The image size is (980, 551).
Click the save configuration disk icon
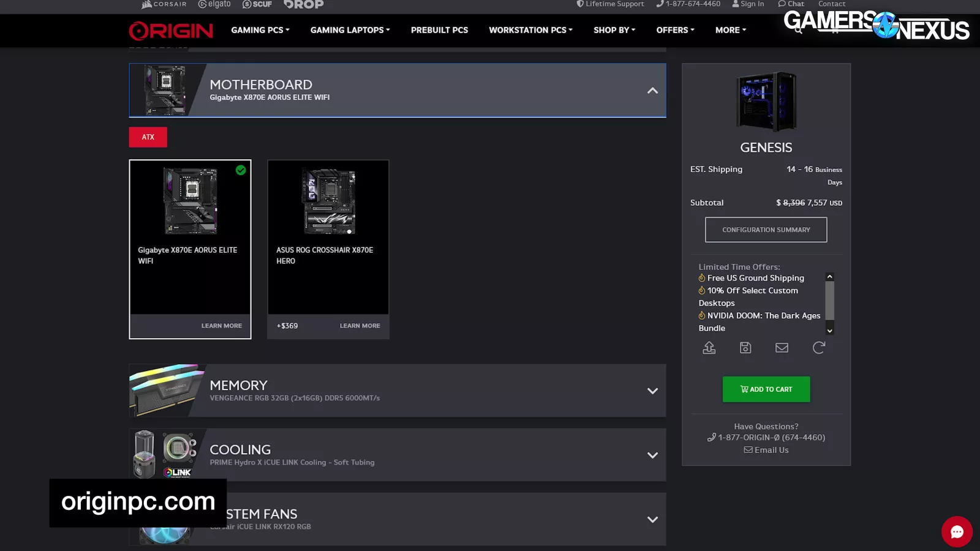click(x=745, y=348)
